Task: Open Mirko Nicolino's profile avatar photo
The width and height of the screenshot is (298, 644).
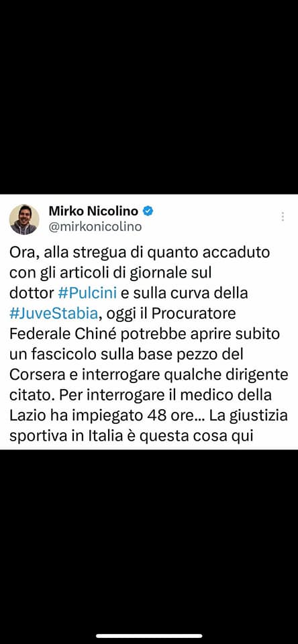Action: point(24,220)
